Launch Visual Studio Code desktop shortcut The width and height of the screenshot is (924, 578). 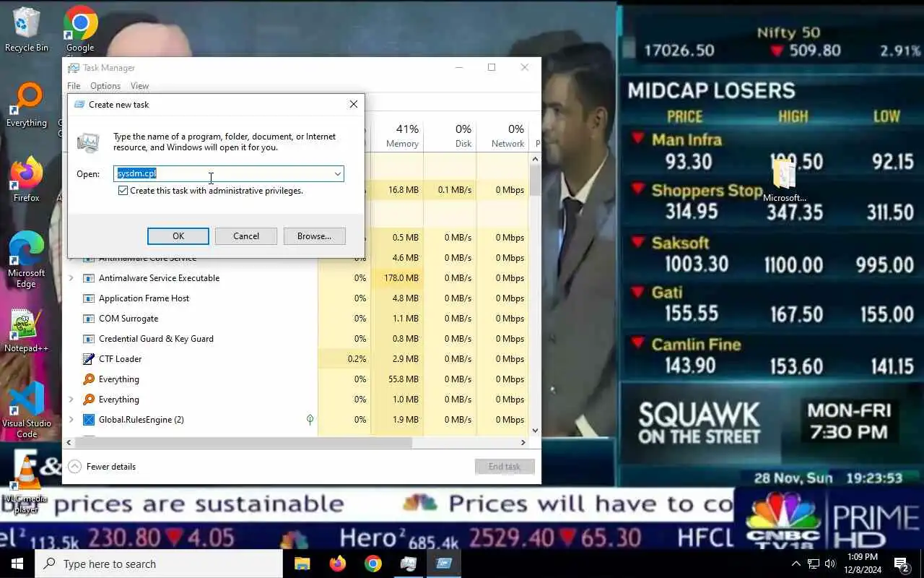click(x=27, y=410)
